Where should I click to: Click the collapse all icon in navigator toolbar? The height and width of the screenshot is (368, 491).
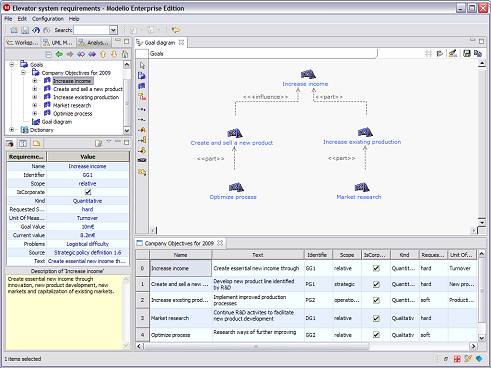49,55
